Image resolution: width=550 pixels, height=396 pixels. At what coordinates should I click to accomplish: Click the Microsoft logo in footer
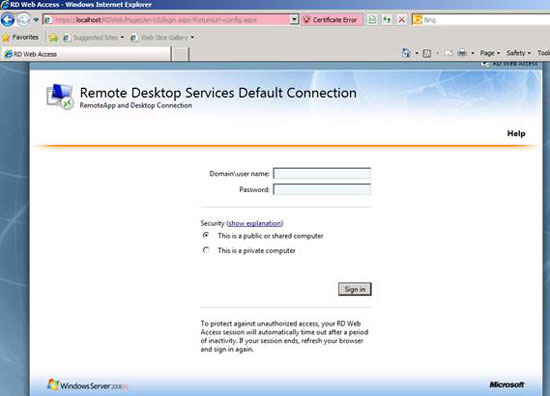click(507, 385)
